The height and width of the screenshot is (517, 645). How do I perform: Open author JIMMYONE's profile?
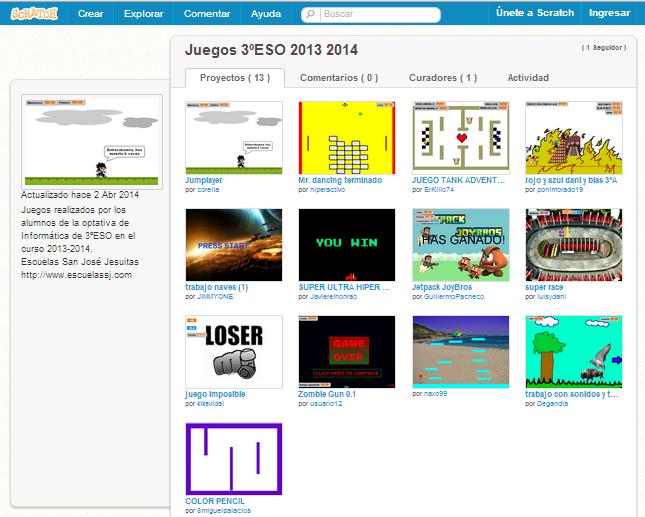tap(215, 297)
